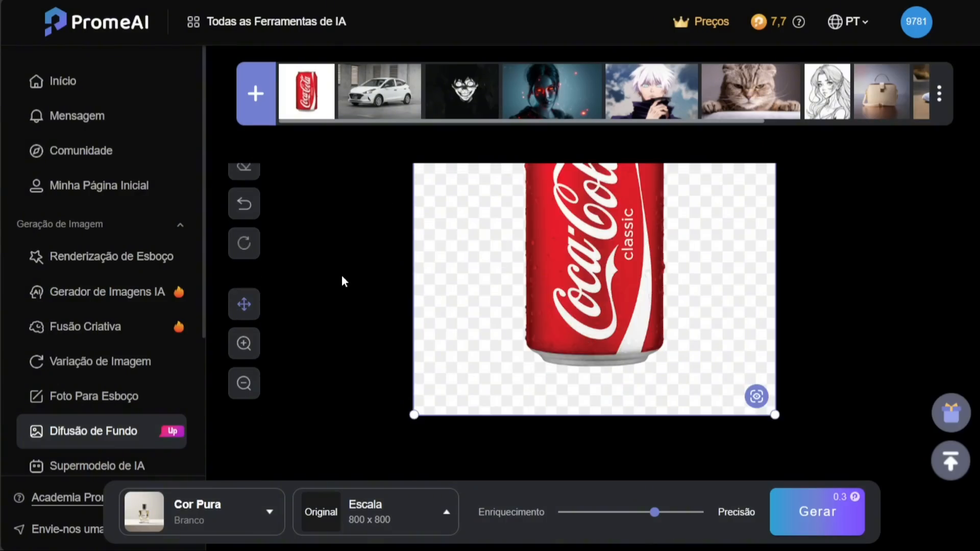Click the Cor Pura preview thumbnail
The height and width of the screenshot is (551, 980).
(x=144, y=512)
